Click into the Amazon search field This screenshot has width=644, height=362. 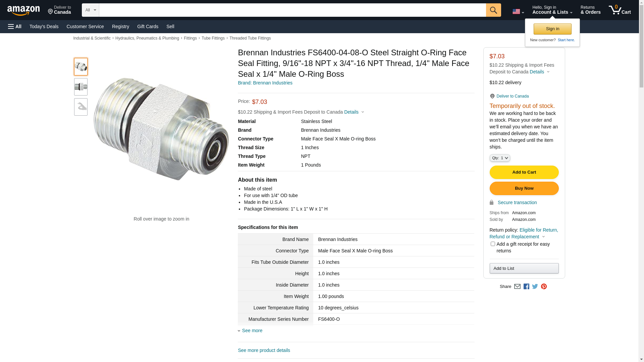[292, 10]
